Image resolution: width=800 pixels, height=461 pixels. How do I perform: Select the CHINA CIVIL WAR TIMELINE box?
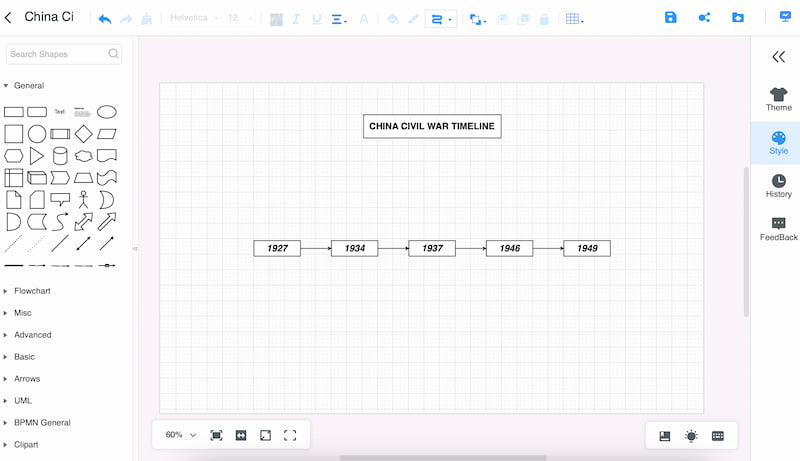[432, 126]
